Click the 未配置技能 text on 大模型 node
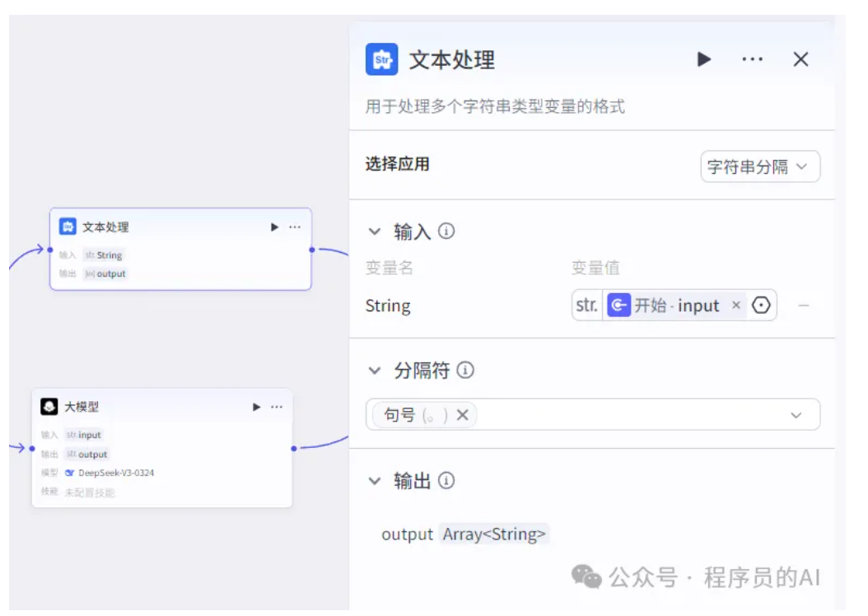This screenshot has height=616, width=868. click(x=90, y=492)
